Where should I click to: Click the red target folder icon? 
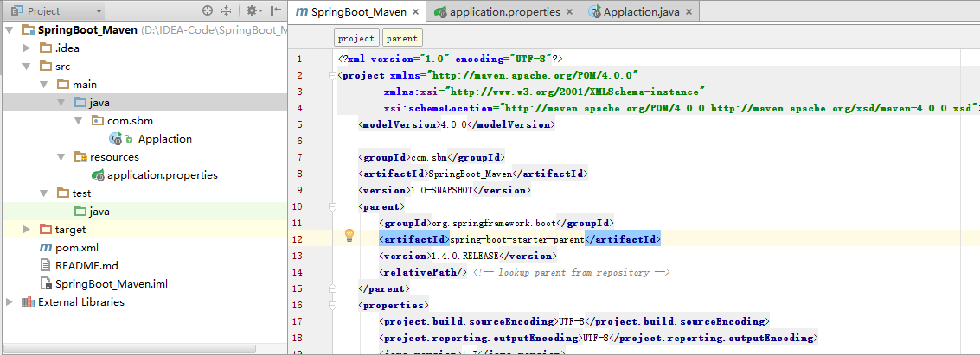[46, 230]
